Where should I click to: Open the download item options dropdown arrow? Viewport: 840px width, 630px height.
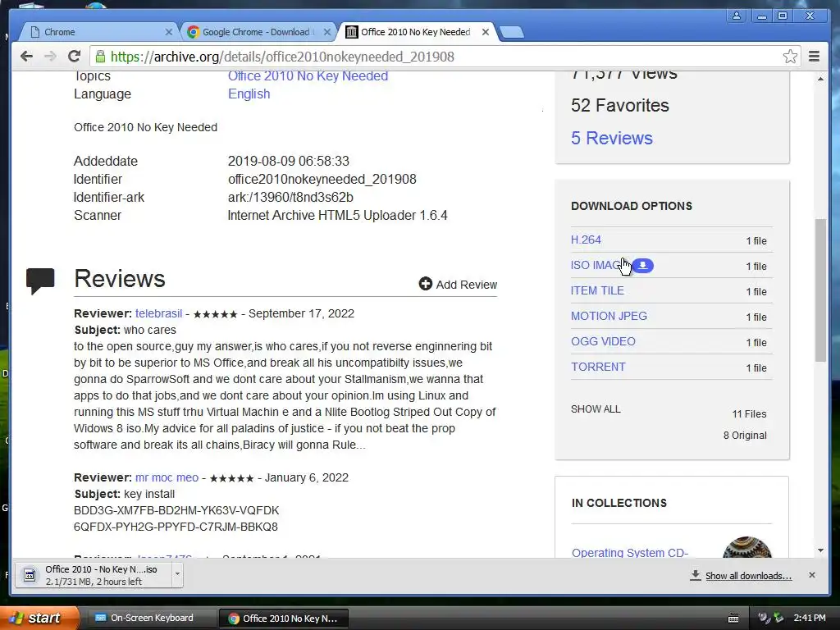tap(177, 574)
